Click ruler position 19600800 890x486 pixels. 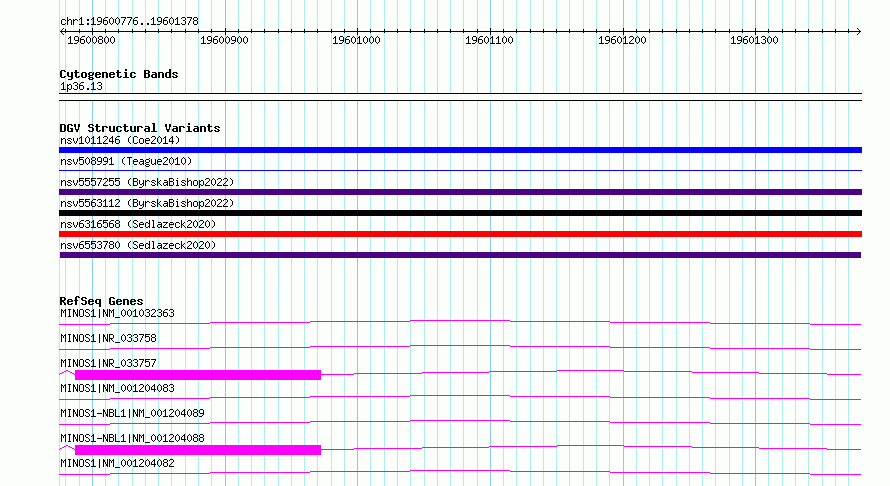(x=91, y=40)
